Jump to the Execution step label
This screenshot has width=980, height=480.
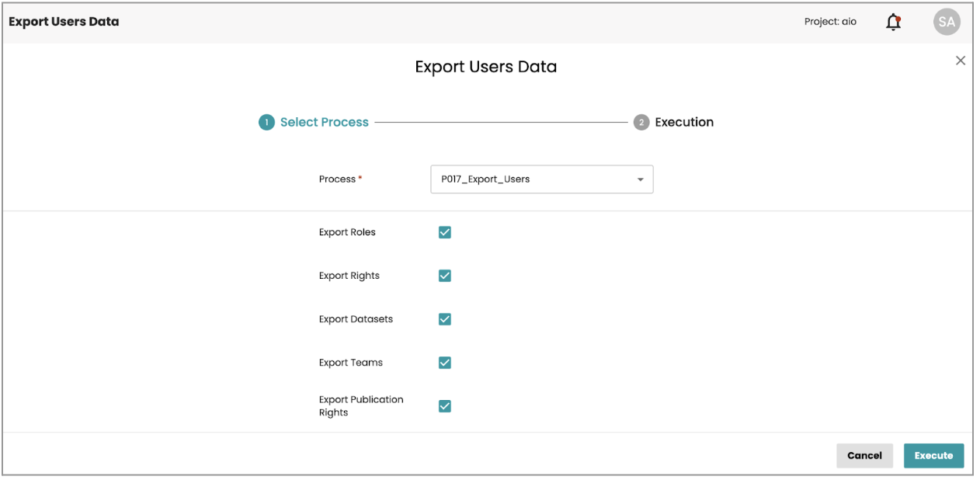pyautogui.click(x=683, y=123)
